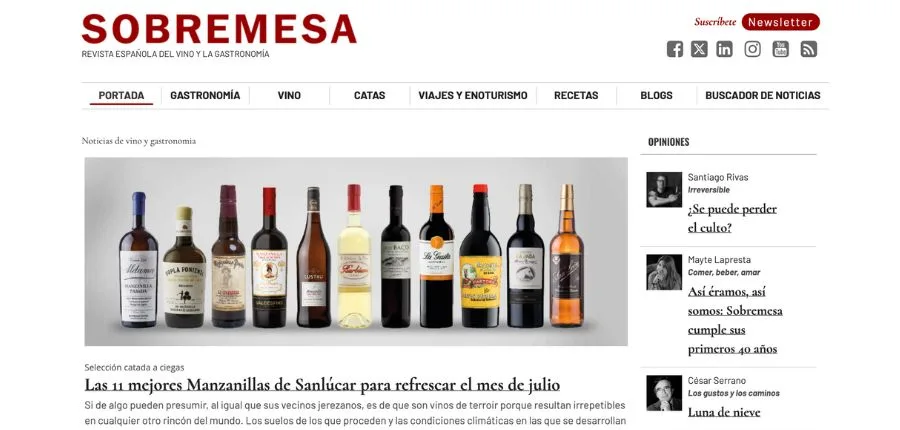The height and width of the screenshot is (430, 900).
Task: Open the LinkedIn social icon
Action: [724, 49]
